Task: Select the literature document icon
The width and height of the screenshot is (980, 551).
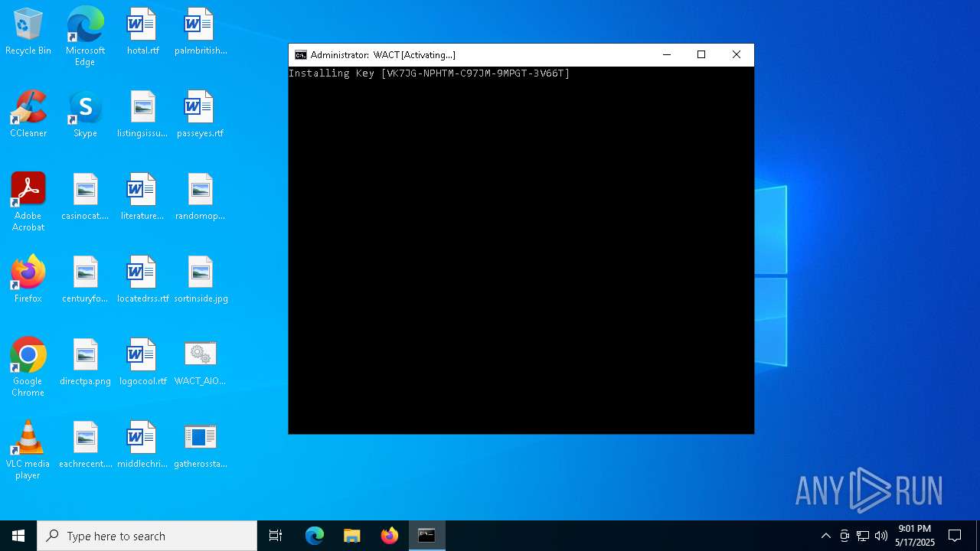Action: coord(142,197)
